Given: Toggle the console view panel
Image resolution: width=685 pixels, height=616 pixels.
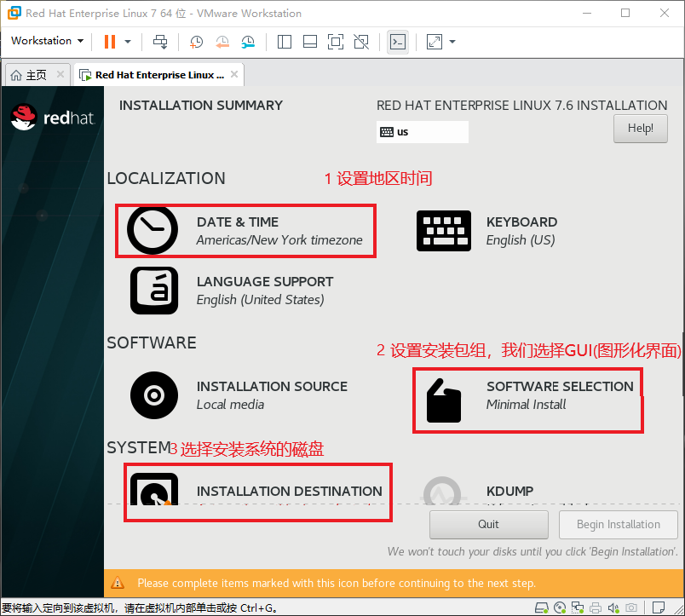Looking at the screenshot, I should (x=397, y=42).
